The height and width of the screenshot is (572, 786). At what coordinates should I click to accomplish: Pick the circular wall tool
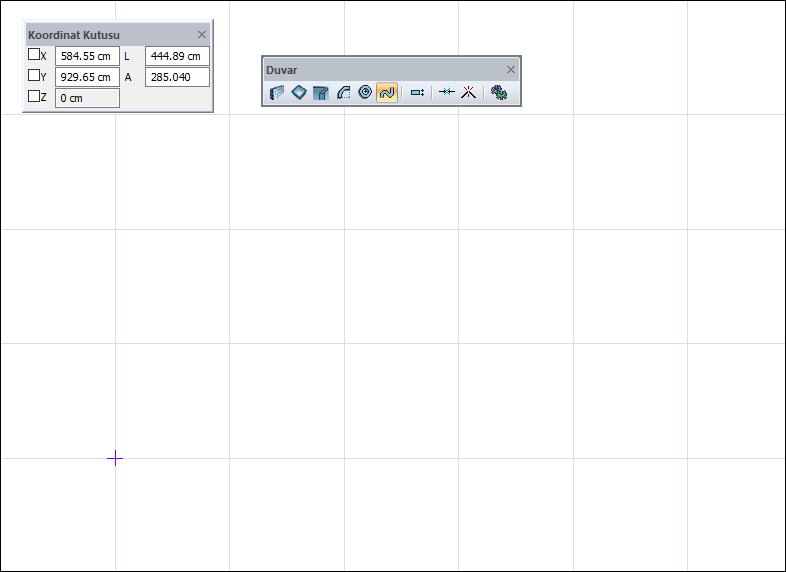[x=365, y=93]
